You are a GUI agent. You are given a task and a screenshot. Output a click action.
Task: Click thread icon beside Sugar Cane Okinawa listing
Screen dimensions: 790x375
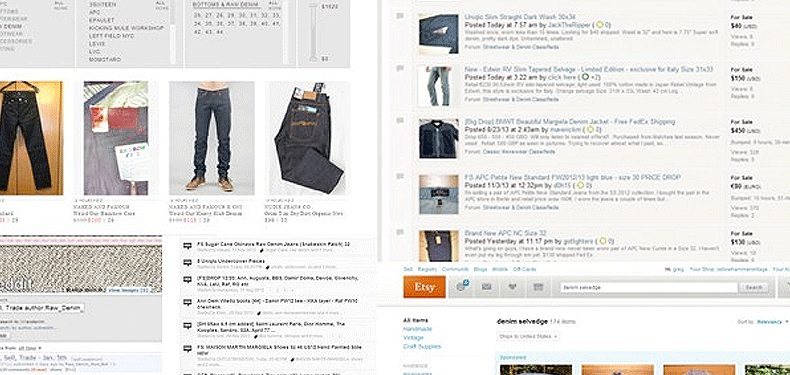click(187, 245)
